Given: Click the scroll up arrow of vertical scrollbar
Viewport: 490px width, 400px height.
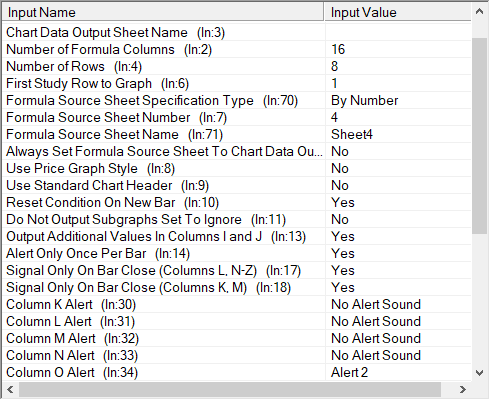Looking at the screenshot, I should click(x=480, y=12).
